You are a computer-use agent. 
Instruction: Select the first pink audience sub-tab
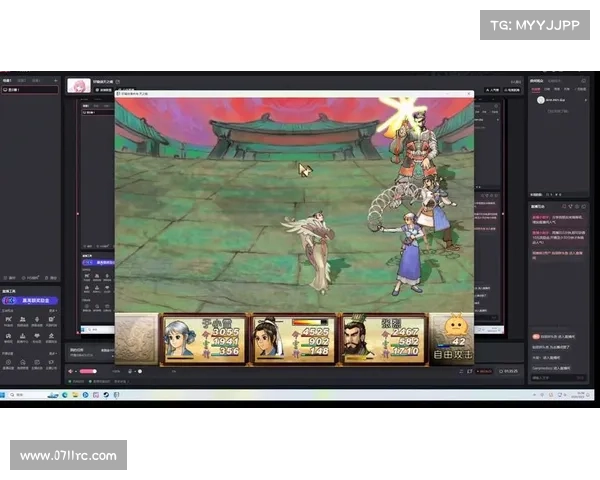pyautogui.click(x=536, y=89)
